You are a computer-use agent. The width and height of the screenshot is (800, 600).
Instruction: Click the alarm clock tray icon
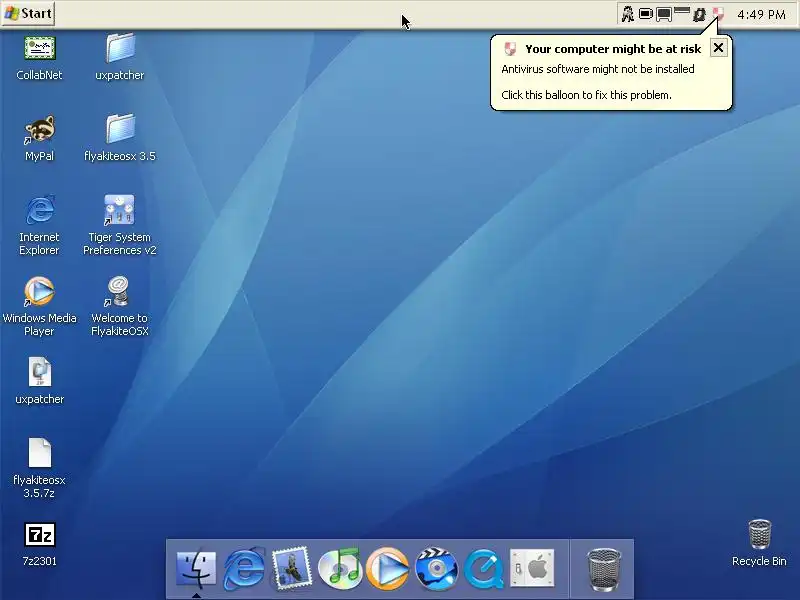[699, 14]
